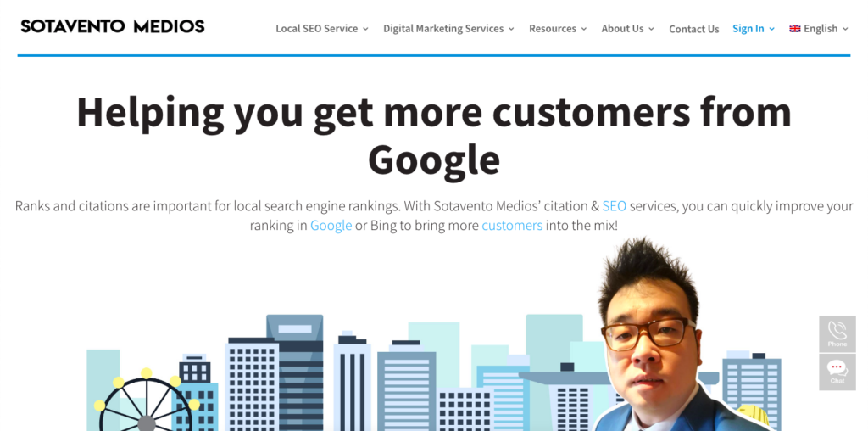The height and width of the screenshot is (431, 868).
Task: Expand the chevron beside English
Action: (845, 29)
